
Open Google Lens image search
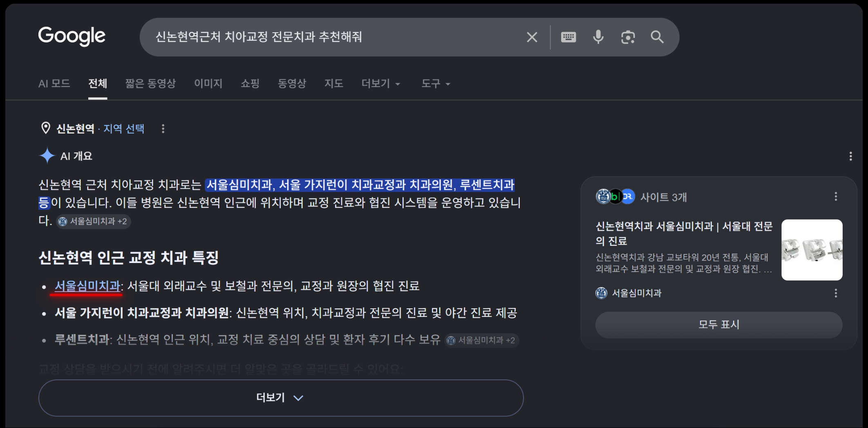pyautogui.click(x=628, y=37)
